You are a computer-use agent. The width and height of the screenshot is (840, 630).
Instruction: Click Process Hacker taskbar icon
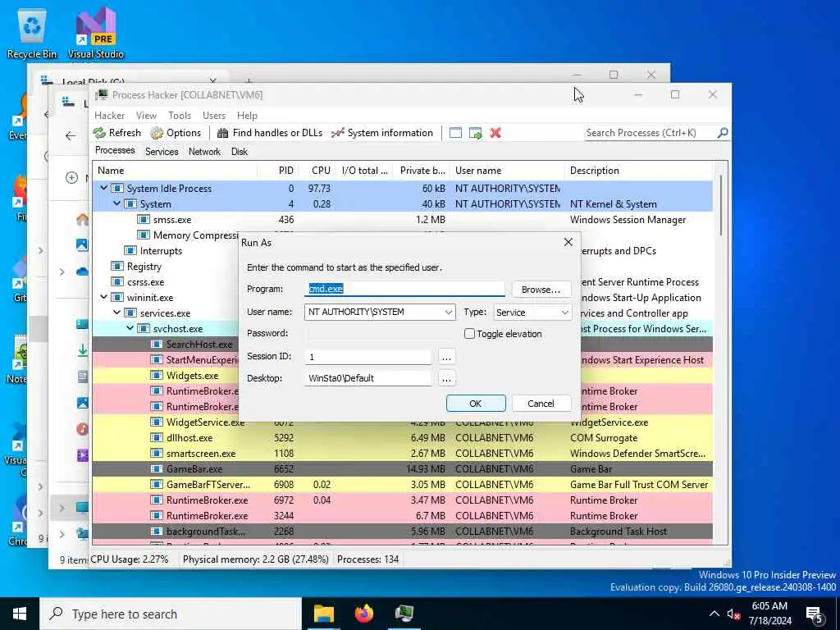404,614
